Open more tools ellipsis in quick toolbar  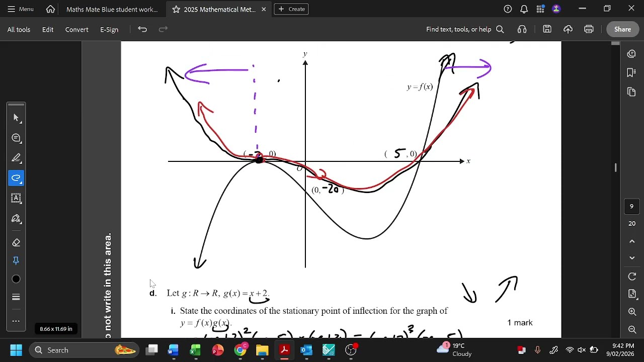[16, 321]
